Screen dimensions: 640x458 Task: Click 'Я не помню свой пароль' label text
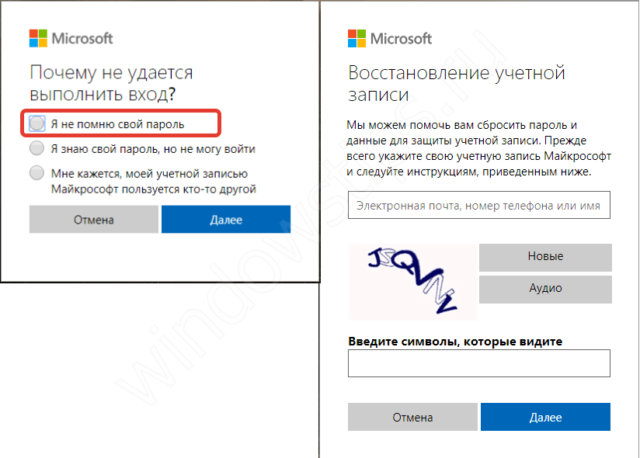click(x=118, y=124)
